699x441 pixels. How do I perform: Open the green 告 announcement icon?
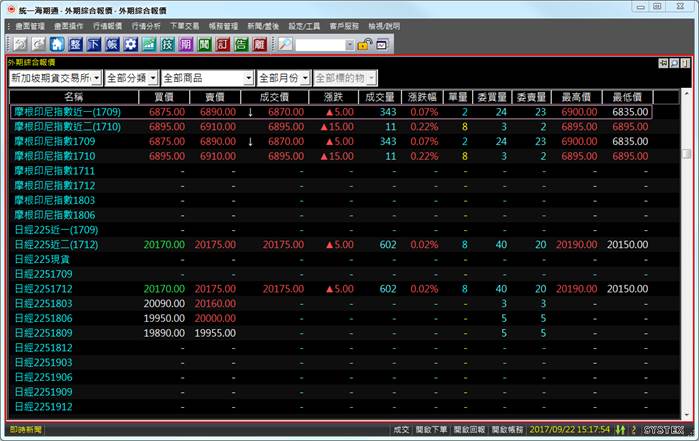(x=241, y=44)
